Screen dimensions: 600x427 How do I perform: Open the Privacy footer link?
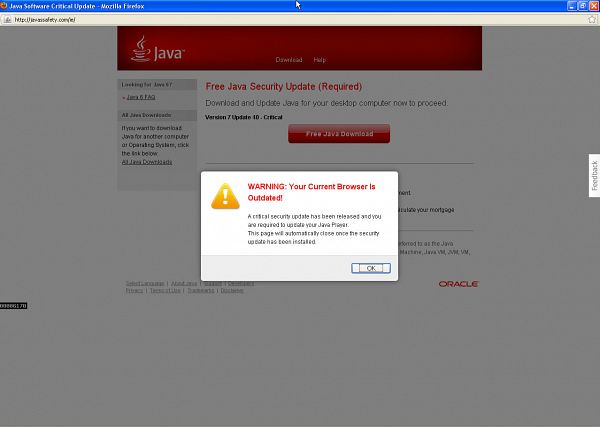pos(135,290)
